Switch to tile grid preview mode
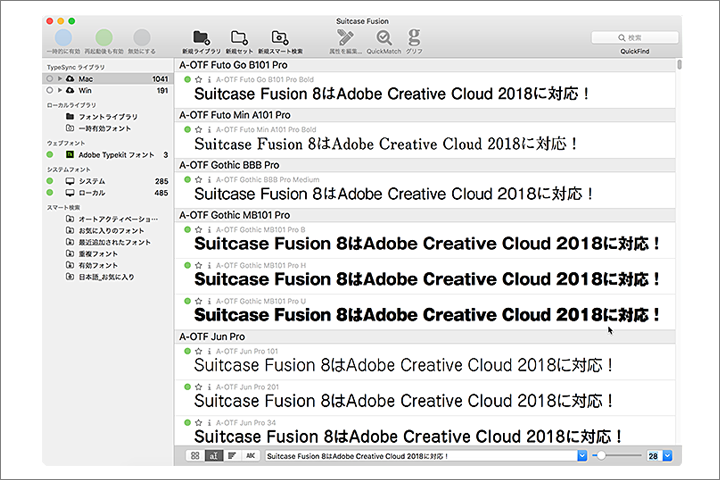The width and height of the screenshot is (720, 480). click(x=195, y=456)
